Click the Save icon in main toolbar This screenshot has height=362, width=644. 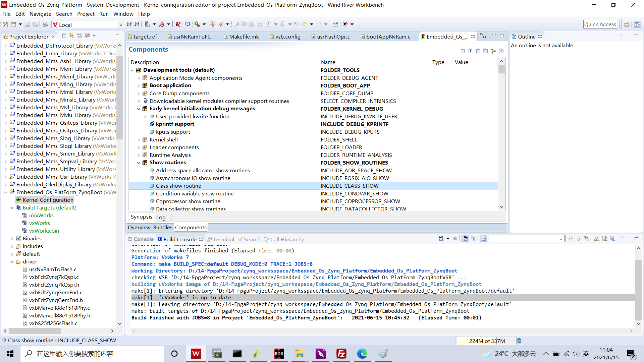click(28, 24)
